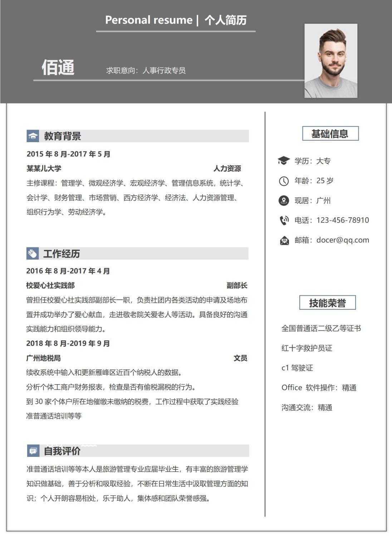Click the line starting 到30家个体户所在地

click(132, 402)
